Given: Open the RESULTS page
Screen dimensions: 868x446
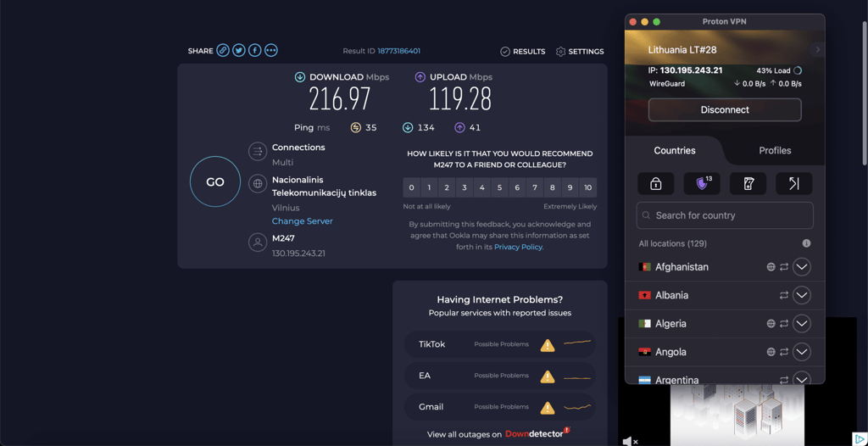Looking at the screenshot, I should [x=522, y=52].
